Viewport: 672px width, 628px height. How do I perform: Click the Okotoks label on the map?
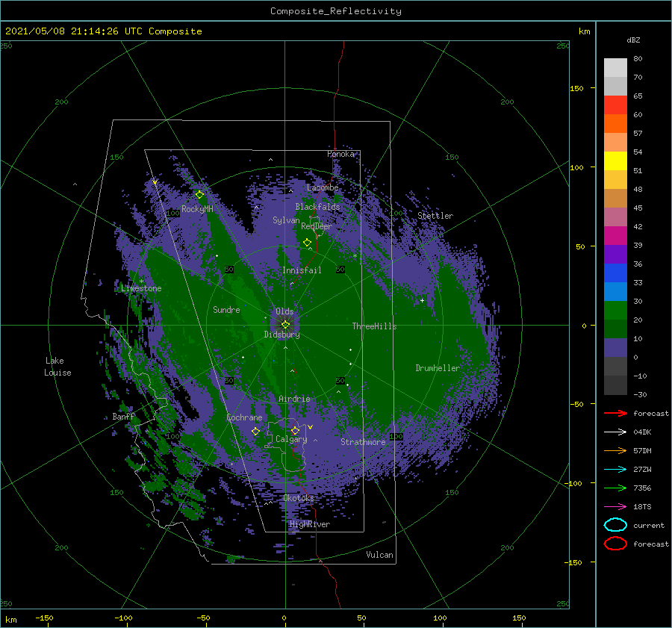pos(299,498)
